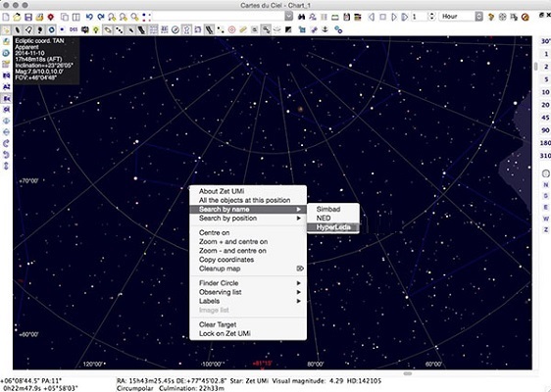
Task: Click the undo arrow icon
Action: point(89,17)
